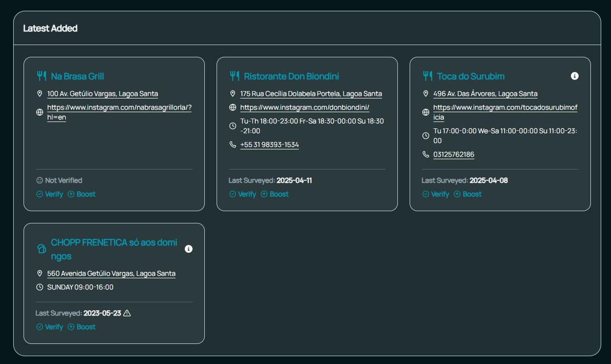Open the nabrasagrillorla Instagram link
This screenshot has height=364, width=611.
click(x=119, y=112)
